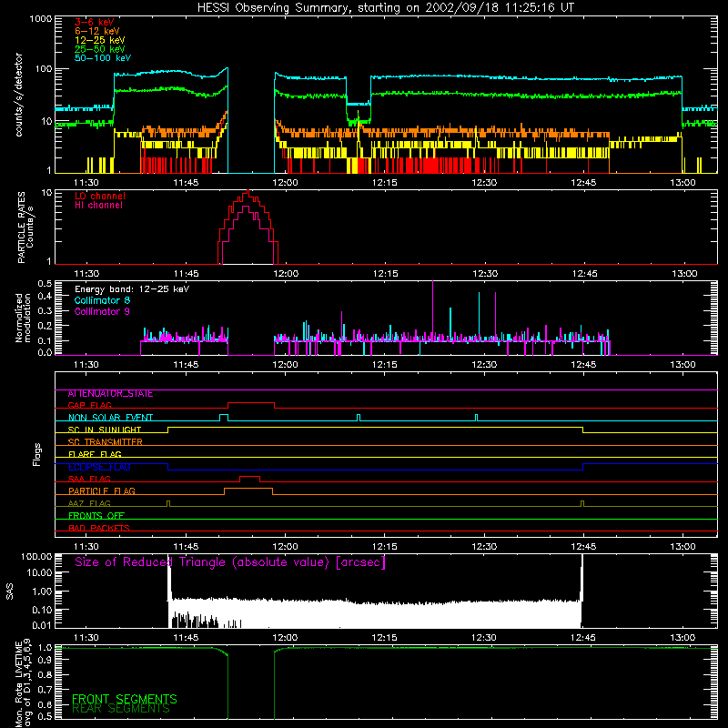728x728 pixels.
Task: Select the 'Collimator 8' legend label
Action: point(102,300)
